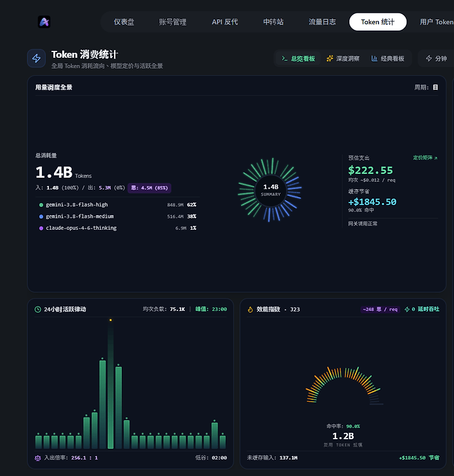Select gemini-3.8-flash-medium model row
Image resolution: width=454 pixels, height=476 pixels.
[118, 216]
